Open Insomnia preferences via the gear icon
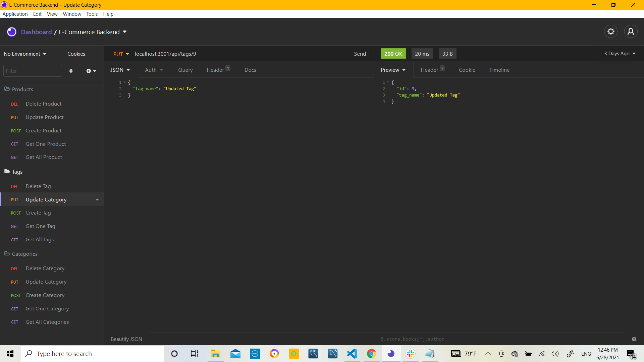Image resolution: width=644 pixels, height=362 pixels. (611, 31)
